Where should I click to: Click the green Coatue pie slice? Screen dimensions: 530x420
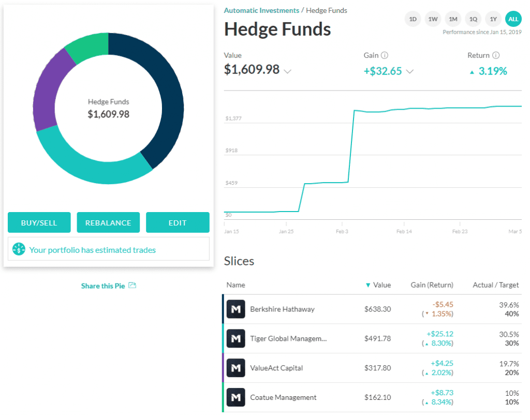[x=90, y=46]
